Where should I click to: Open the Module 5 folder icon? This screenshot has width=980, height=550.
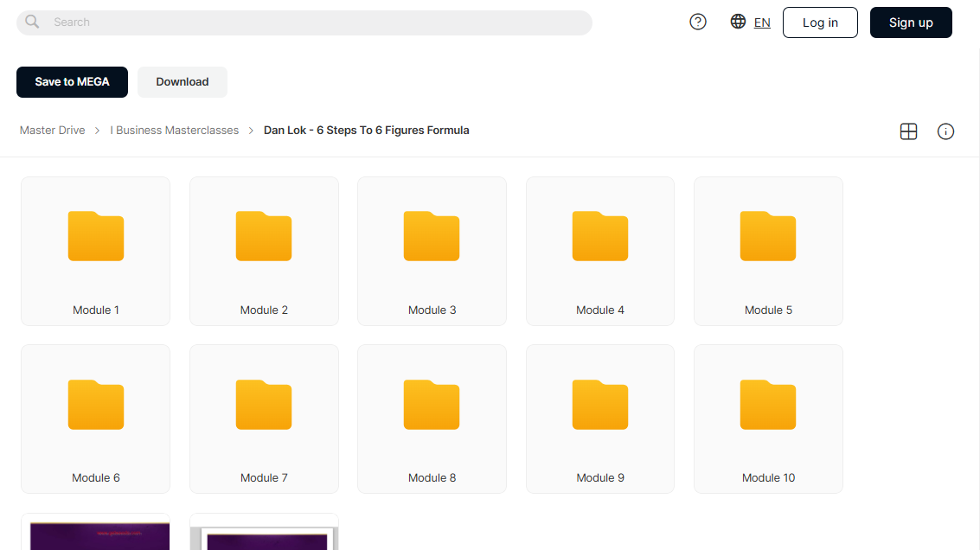(x=768, y=236)
